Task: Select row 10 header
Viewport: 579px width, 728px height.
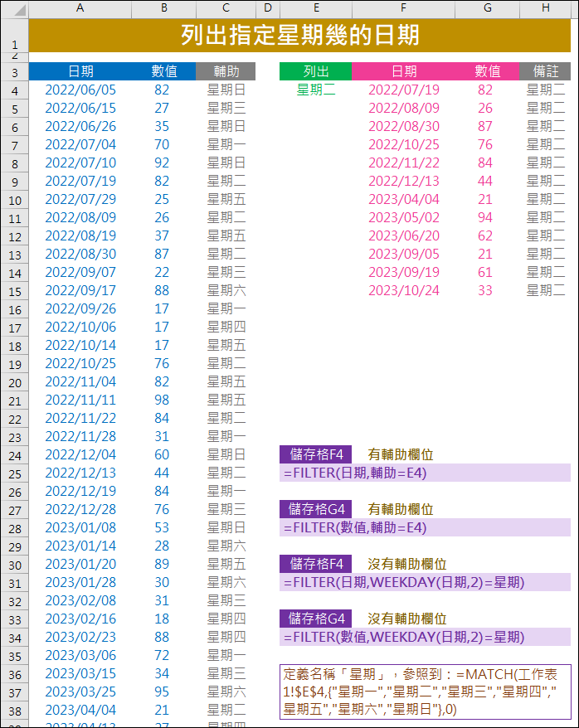Action: tap(15, 200)
